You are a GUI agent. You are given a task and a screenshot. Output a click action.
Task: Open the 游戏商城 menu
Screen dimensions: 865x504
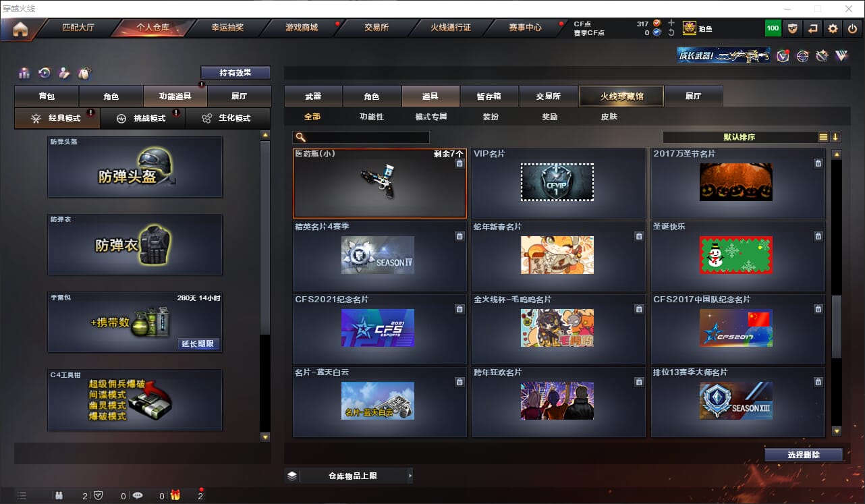302,28
